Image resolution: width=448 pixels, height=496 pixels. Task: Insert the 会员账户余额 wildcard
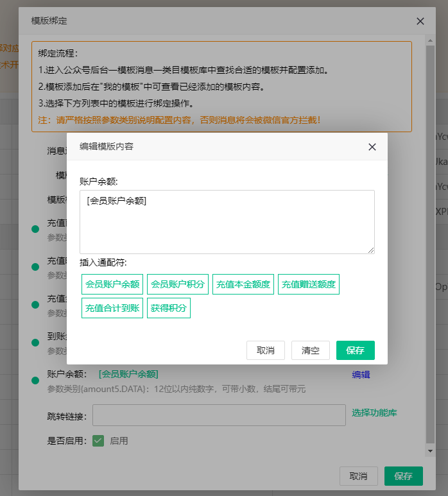pyautogui.click(x=112, y=284)
